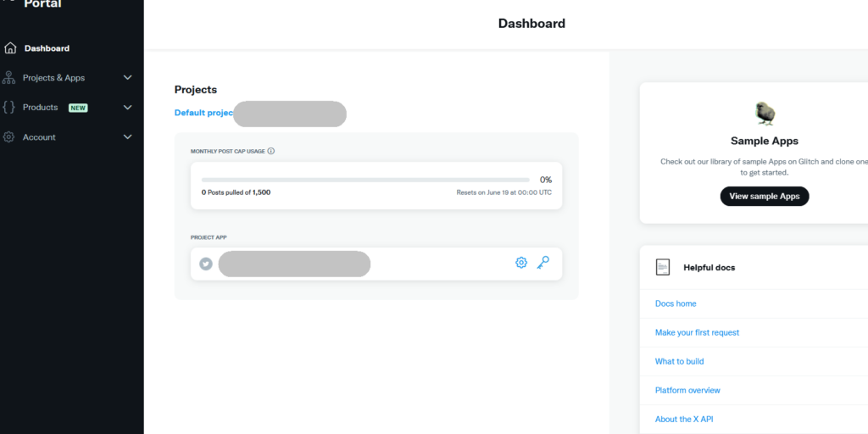Click 'Resets on June 19 at 00:00 UTC'

point(504,192)
